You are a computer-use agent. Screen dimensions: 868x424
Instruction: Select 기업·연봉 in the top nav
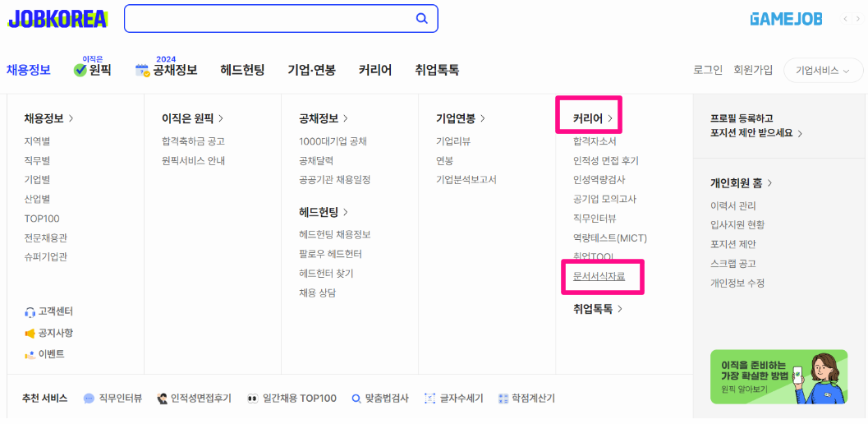click(x=312, y=71)
